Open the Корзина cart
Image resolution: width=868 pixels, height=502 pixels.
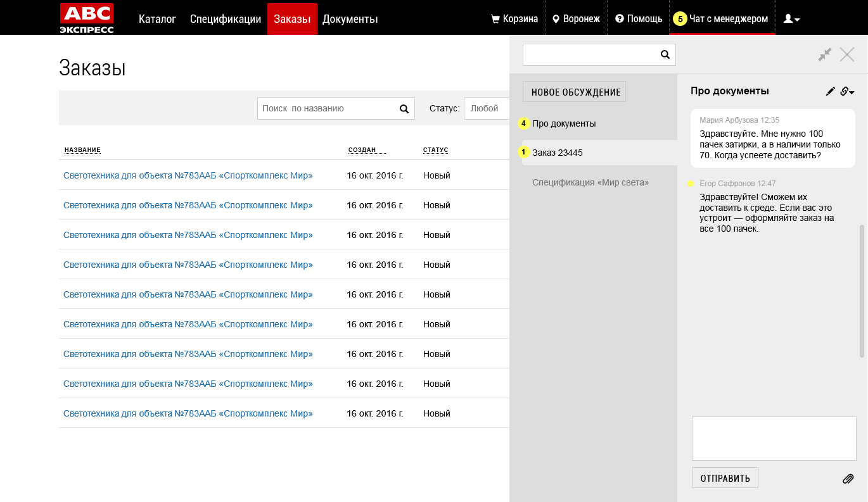(514, 19)
